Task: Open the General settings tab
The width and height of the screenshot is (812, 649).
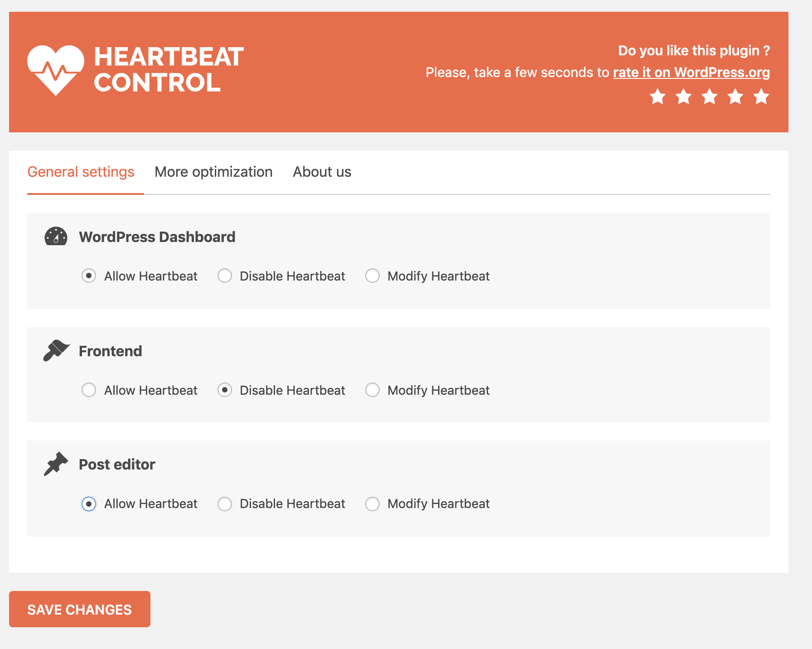Action: point(81,172)
